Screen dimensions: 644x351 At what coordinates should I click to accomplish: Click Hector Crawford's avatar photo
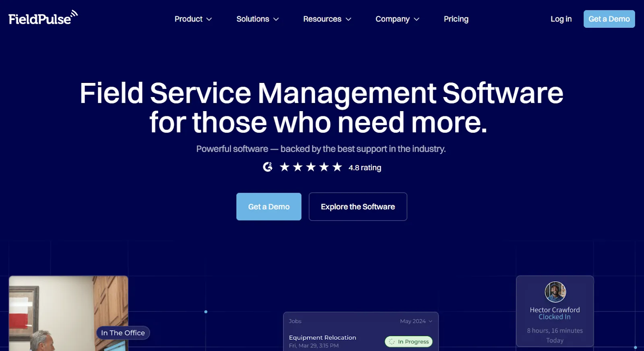555,292
